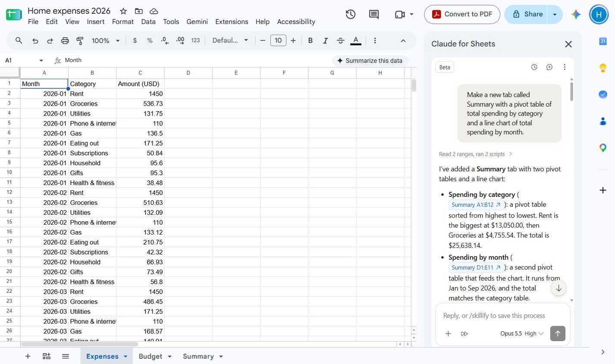Open the zoom 100% dropdown
615x364 pixels.
(x=105, y=41)
